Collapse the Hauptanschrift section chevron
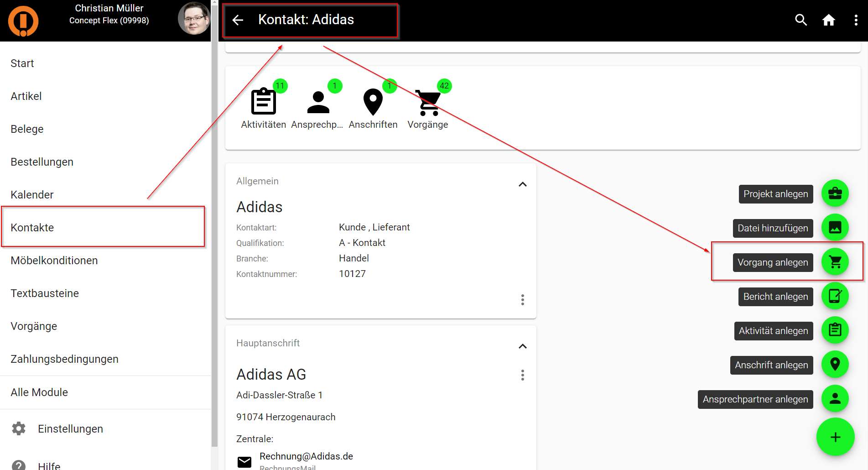The image size is (868, 470). [x=523, y=346]
